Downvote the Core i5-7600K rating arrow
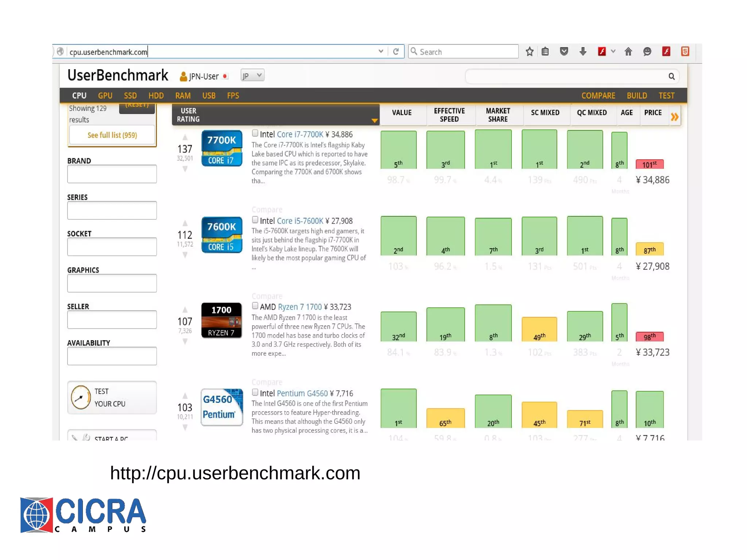 point(185,255)
